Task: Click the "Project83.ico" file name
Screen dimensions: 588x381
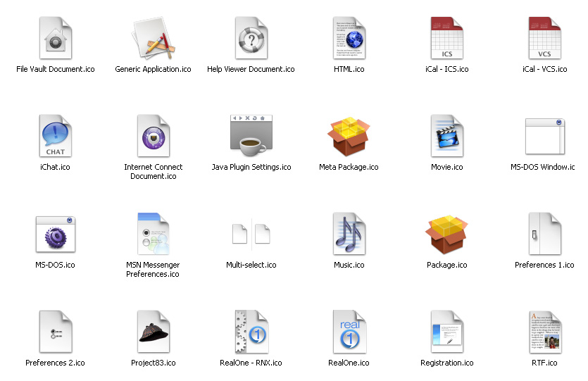Action: coord(154,363)
